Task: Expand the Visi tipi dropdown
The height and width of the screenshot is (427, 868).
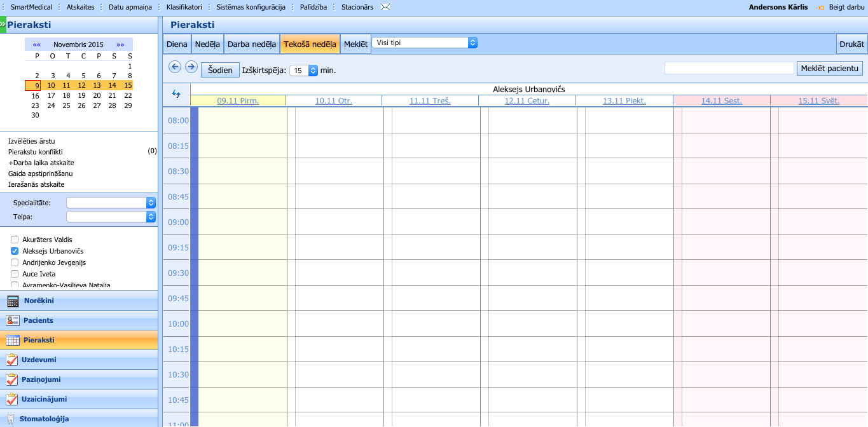Action: click(424, 43)
